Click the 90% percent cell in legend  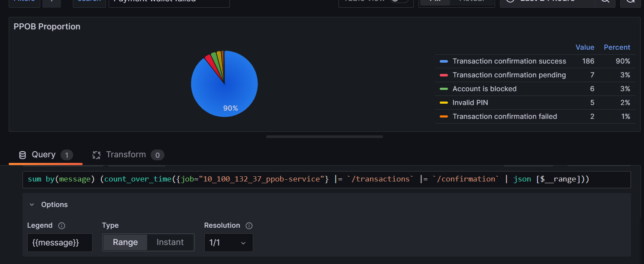tap(623, 61)
